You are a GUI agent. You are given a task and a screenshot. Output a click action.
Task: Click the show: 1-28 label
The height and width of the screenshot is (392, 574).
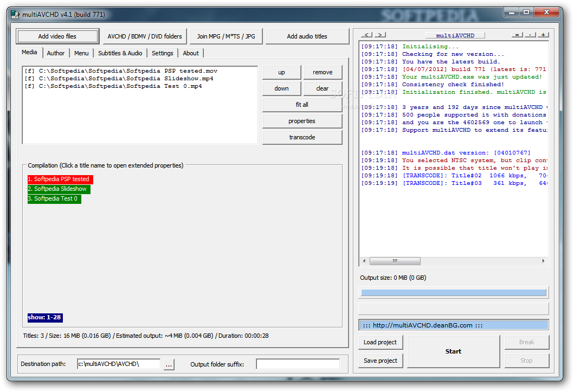tap(45, 317)
